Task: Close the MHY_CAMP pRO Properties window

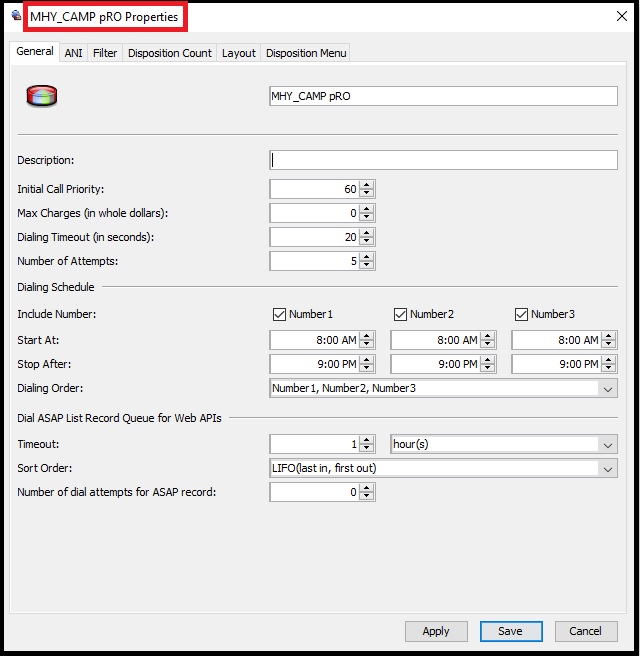Action: 622,16
